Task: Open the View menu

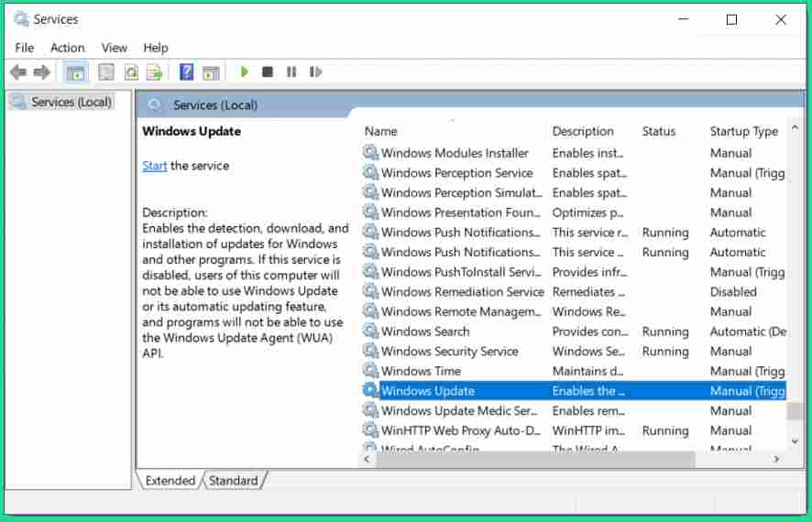Action: click(115, 49)
